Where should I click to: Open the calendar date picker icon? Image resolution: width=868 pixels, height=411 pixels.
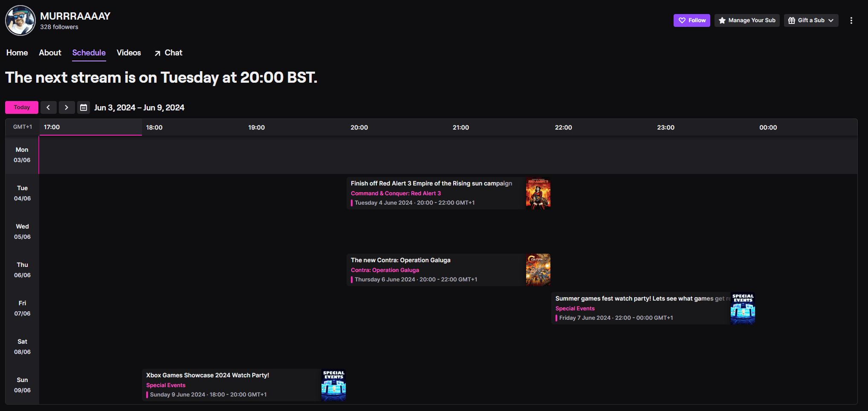pyautogui.click(x=84, y=107)
